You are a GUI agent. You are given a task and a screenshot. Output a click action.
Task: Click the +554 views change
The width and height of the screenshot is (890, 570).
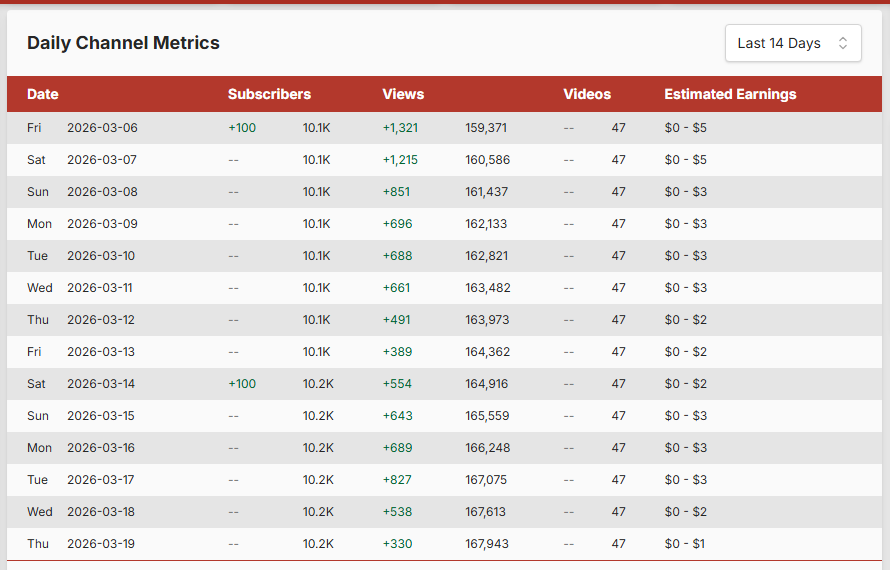397,384
